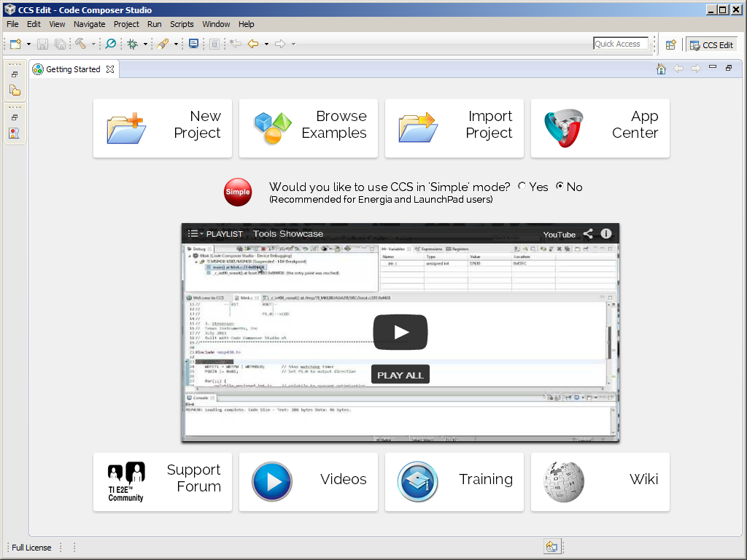Open the Project menu
This screenshot has width=747, height=560.
click(x=126, y=24)
